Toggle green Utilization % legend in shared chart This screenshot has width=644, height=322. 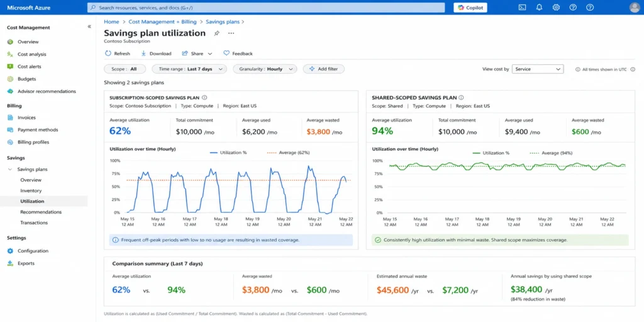pos(491,153)
